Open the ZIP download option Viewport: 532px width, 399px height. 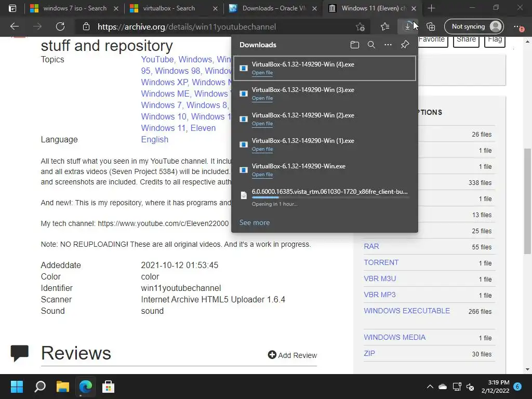pos(369,353)
